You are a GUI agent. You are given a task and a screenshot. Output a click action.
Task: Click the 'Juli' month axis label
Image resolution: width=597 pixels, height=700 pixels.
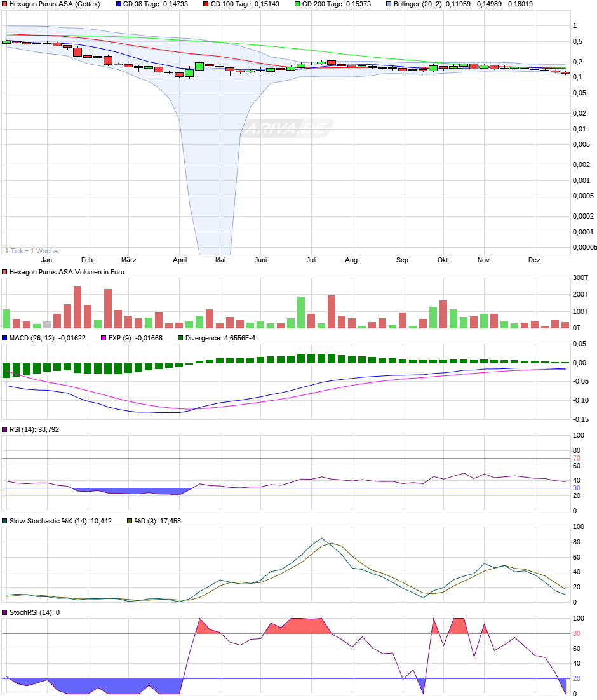pyautogui.click(x=312, y=260)
